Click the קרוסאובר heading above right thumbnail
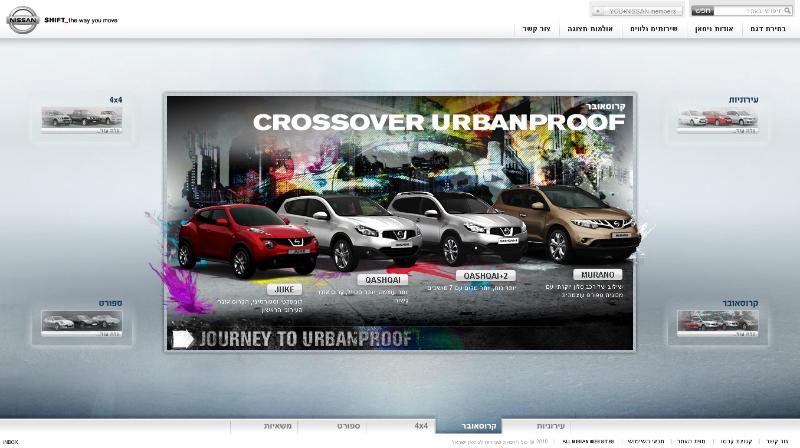Viewport: 800px width, 448px height. click(x=740, y=303)
